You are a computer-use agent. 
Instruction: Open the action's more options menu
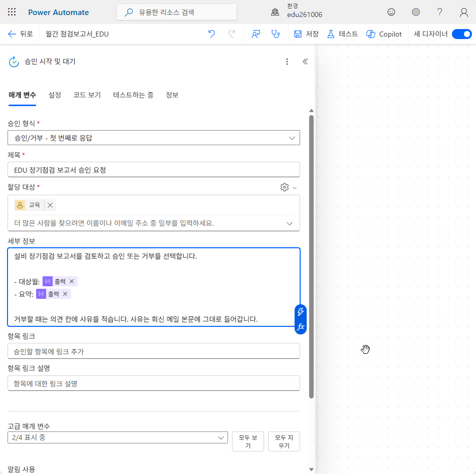click(x=287, y=62)
